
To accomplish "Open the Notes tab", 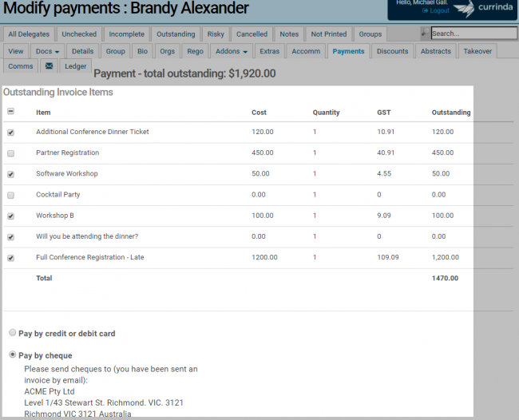I will [x=289, y=34].
